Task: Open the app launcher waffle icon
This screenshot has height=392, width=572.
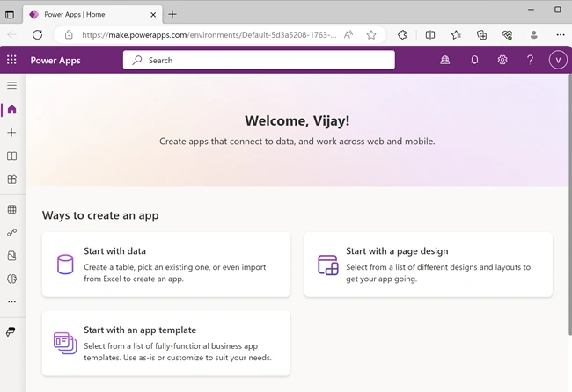Action: point(11,60)
